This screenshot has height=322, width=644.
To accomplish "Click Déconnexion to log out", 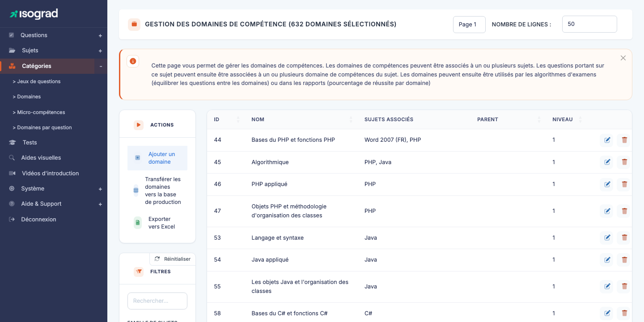I will [x=39, y=219].
